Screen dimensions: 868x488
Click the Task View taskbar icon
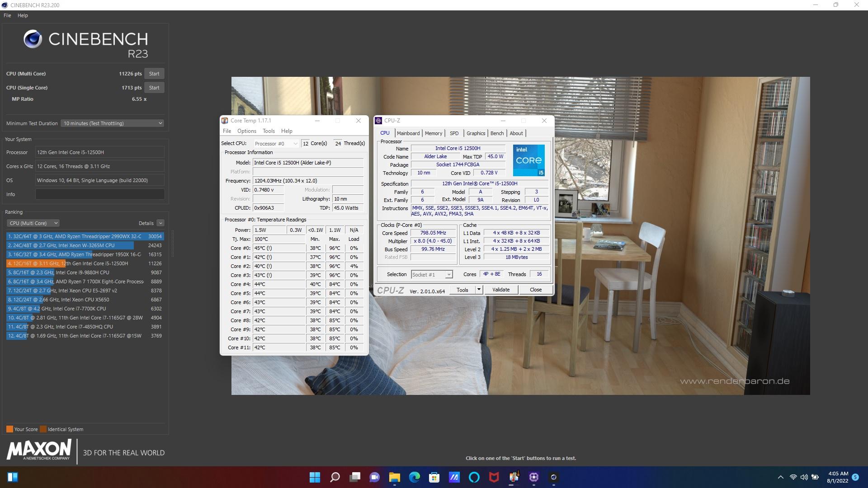tap(355, 477)
